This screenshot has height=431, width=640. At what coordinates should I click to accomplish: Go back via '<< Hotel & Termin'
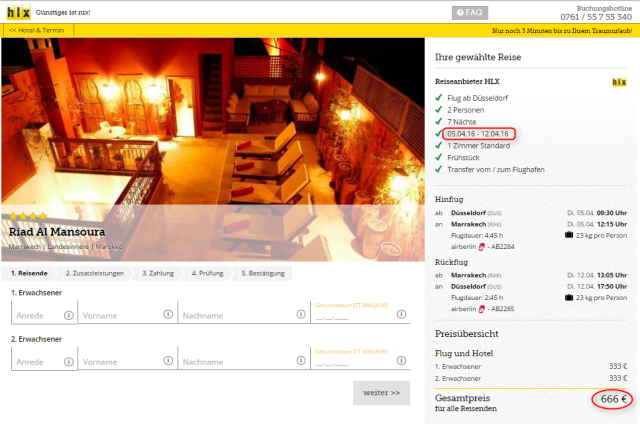click(x=37, y=30)
